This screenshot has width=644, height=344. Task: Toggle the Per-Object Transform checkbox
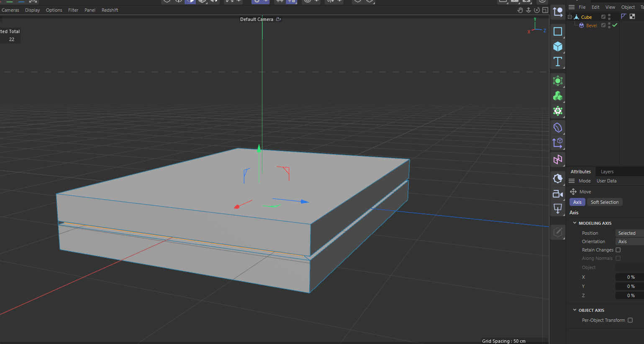click(630, 320)
